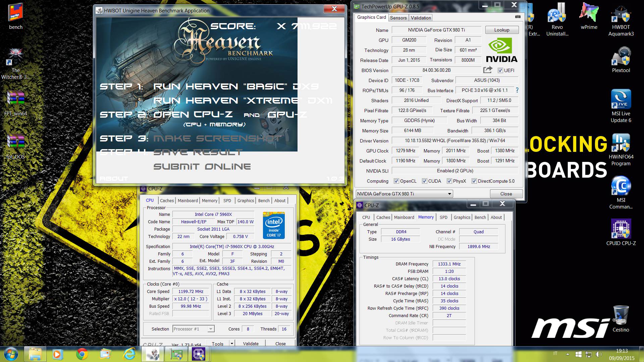Toggle the CUDA checkbox
644x362 pixels.
tap(424, 181)
